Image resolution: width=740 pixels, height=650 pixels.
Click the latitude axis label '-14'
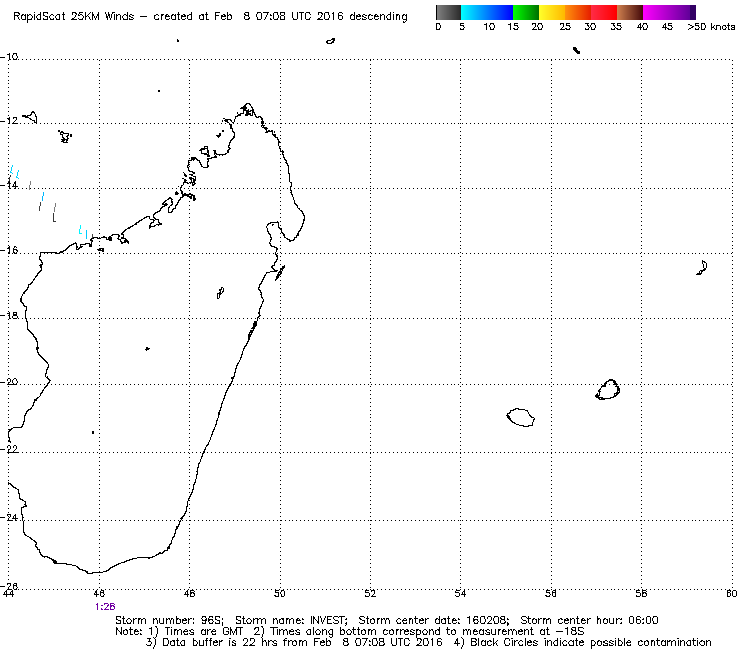[9, 186]
